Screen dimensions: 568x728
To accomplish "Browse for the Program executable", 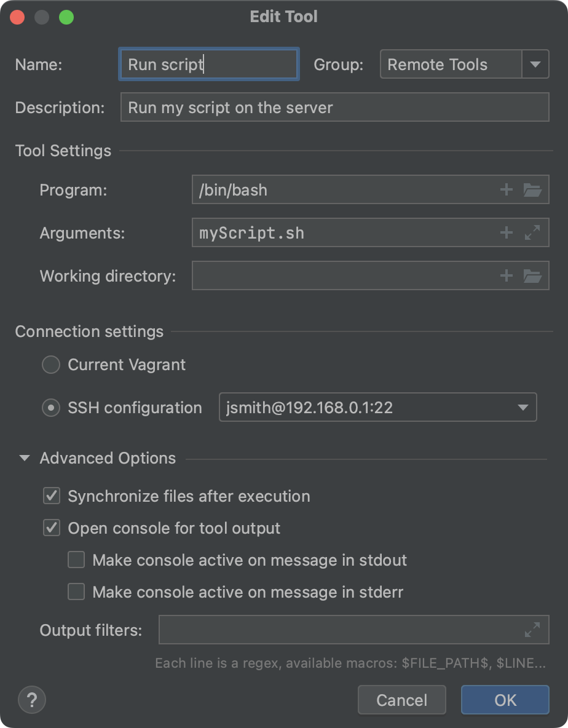I will coord(532,189).
